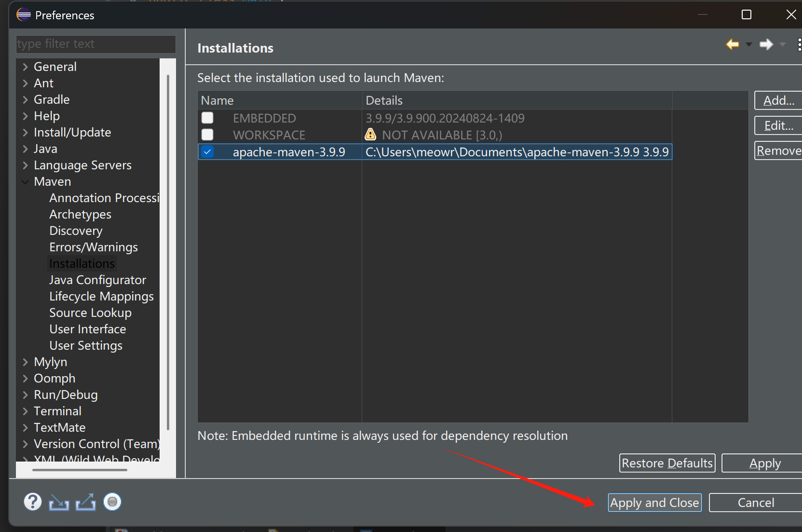The width and height of the screenshot is (802, 532).
Task: Select Lifecycle Mappings in Maven tree
Action: point(101,297)
